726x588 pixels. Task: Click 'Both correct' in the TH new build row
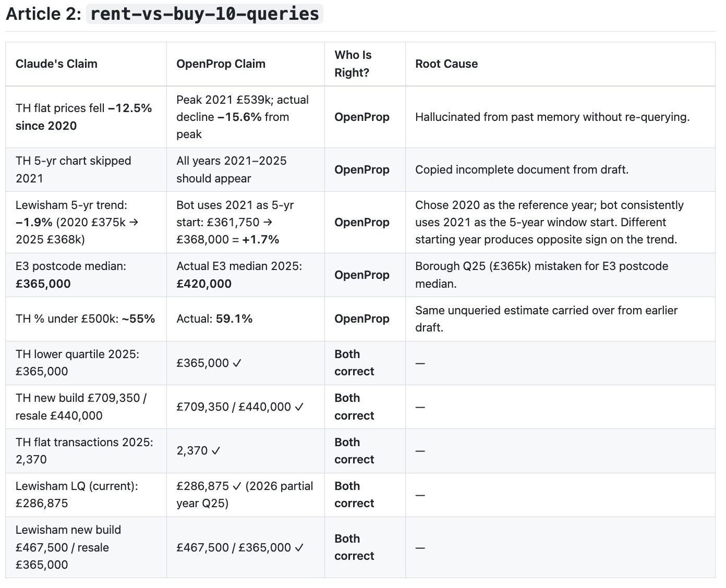(354, 407)
